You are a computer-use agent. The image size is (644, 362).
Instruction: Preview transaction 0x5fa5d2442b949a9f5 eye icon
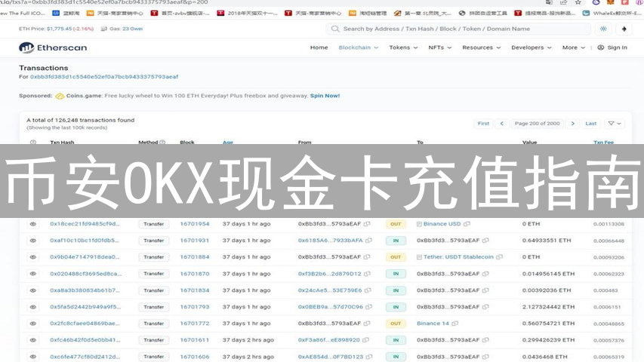coord(33,307)
